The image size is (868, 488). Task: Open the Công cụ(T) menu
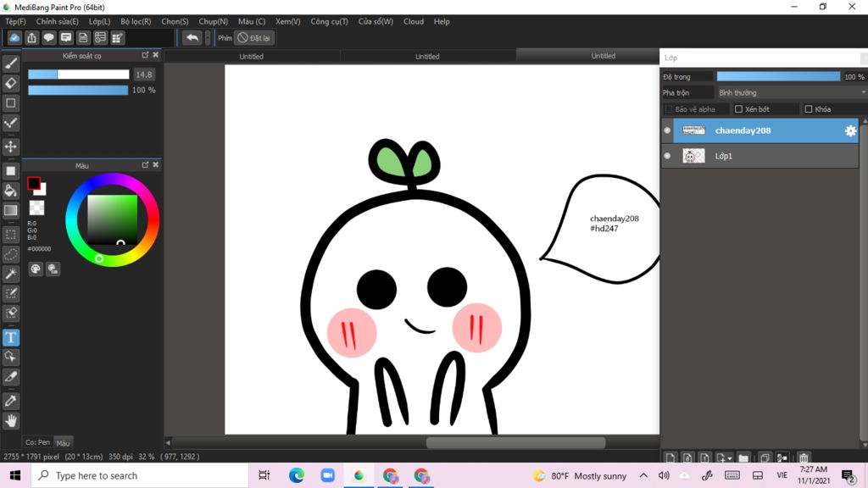pyautogui.click(x=330, y=21)
